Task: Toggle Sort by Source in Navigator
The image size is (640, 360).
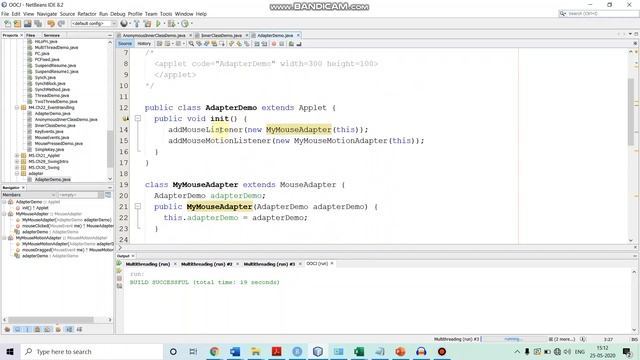Action: [x=79, y=329]
